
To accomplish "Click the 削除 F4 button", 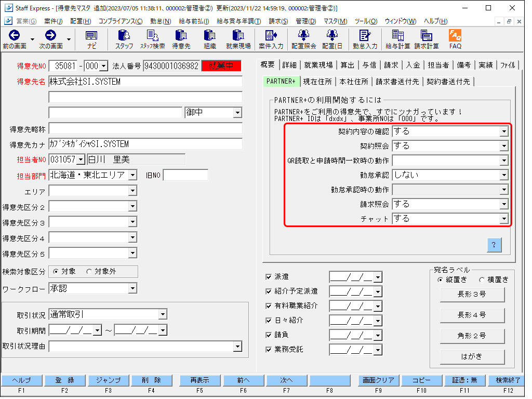I will click(151, 380).
